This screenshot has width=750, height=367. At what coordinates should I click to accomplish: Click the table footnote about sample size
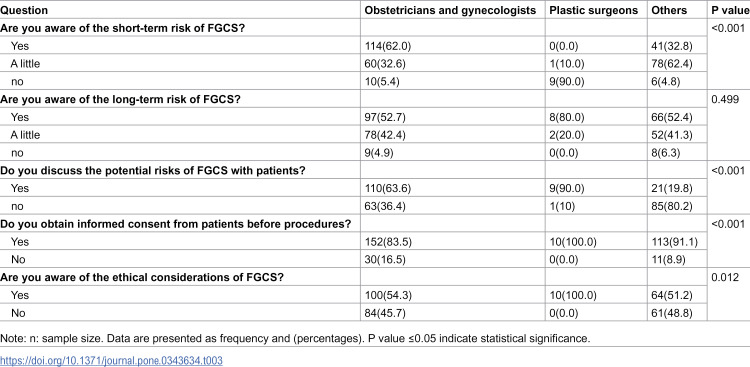point(296,339)
